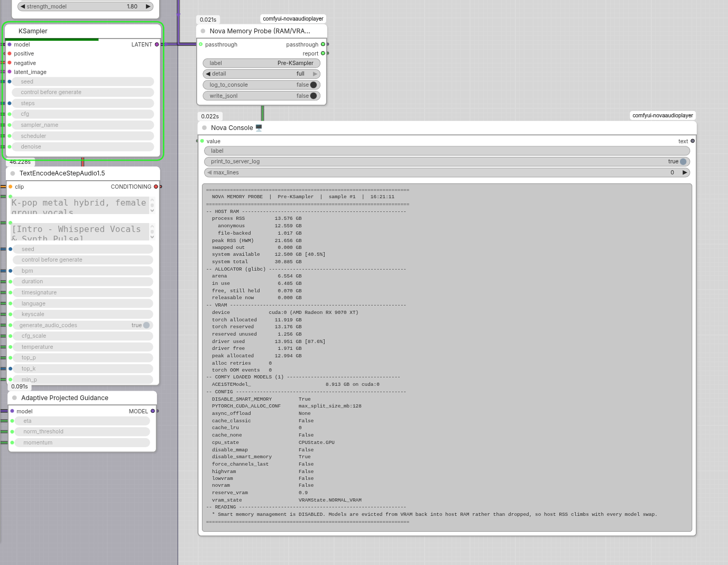Click the KSampler seed input socket
Viewport: 728px width, 565px height.
10,81
